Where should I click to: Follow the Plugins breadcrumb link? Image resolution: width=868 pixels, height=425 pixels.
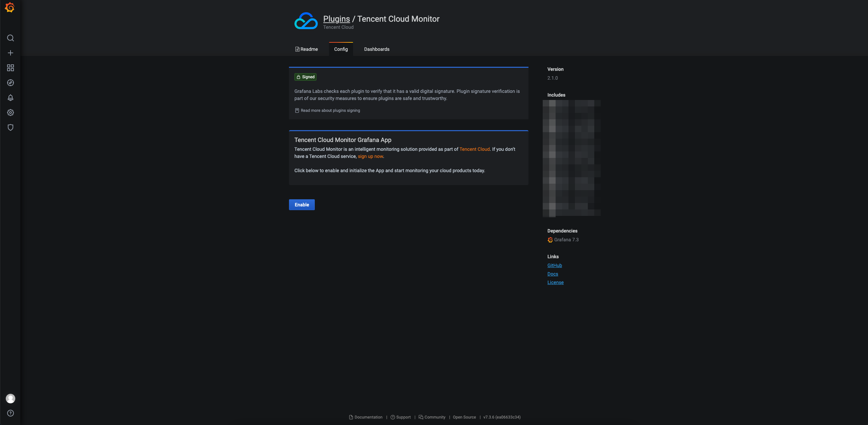336,19
